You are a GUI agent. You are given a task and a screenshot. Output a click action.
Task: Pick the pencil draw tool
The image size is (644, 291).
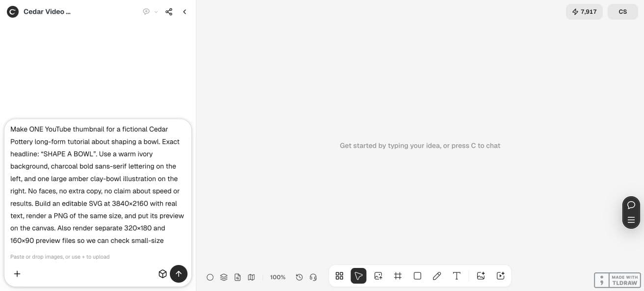(437, 276)
